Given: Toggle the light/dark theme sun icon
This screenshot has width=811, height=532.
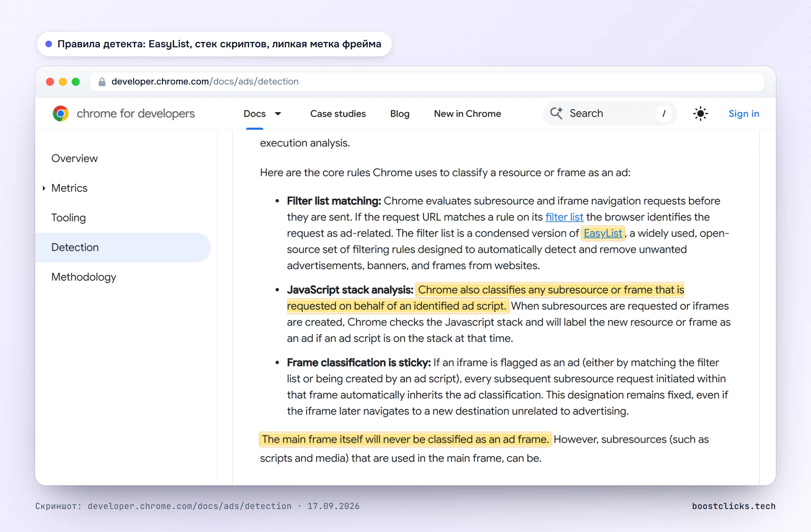Looking at the screenshot, I should (700, 114).
